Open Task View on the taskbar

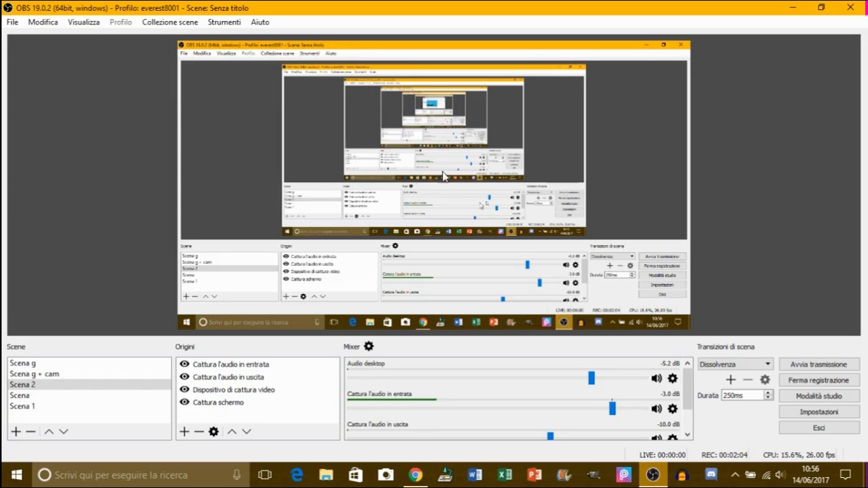[265, 475]
